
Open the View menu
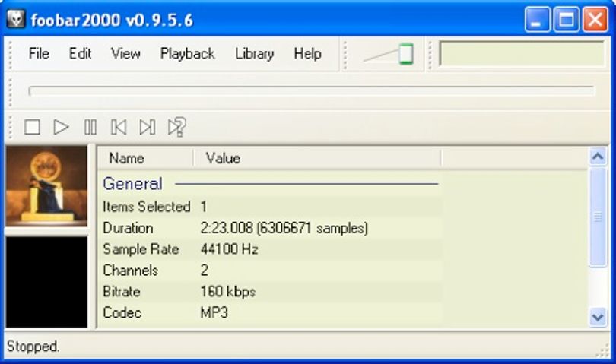point(125,54)
